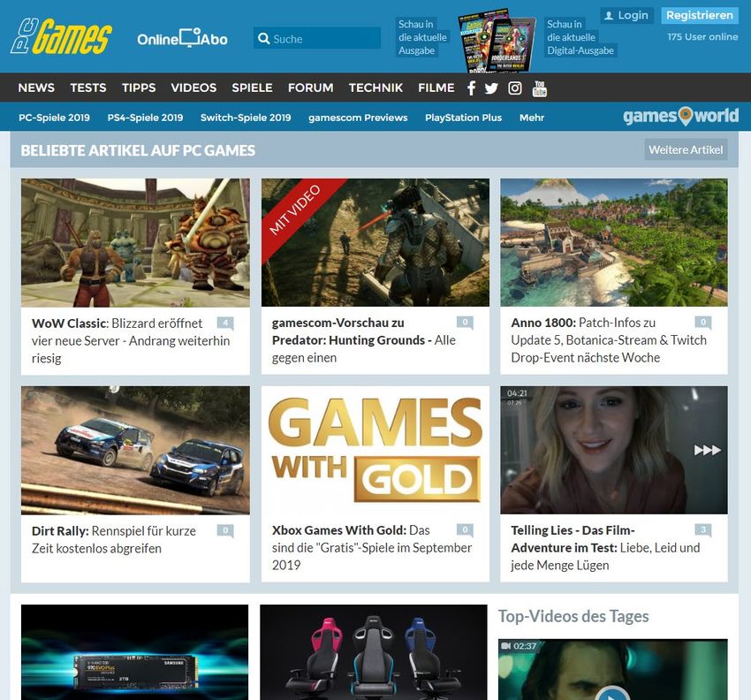Open gamescom Previews submenu link
The height and width of the screenshot is (700, 751).
tap(358, 118)
